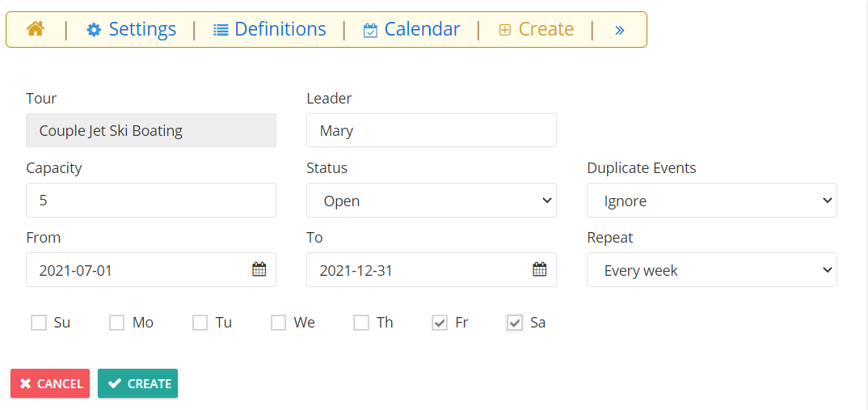The height and width of the screenshot is (410, 868).
Task: Click the green CREATE button
Action: pos(138,383)
